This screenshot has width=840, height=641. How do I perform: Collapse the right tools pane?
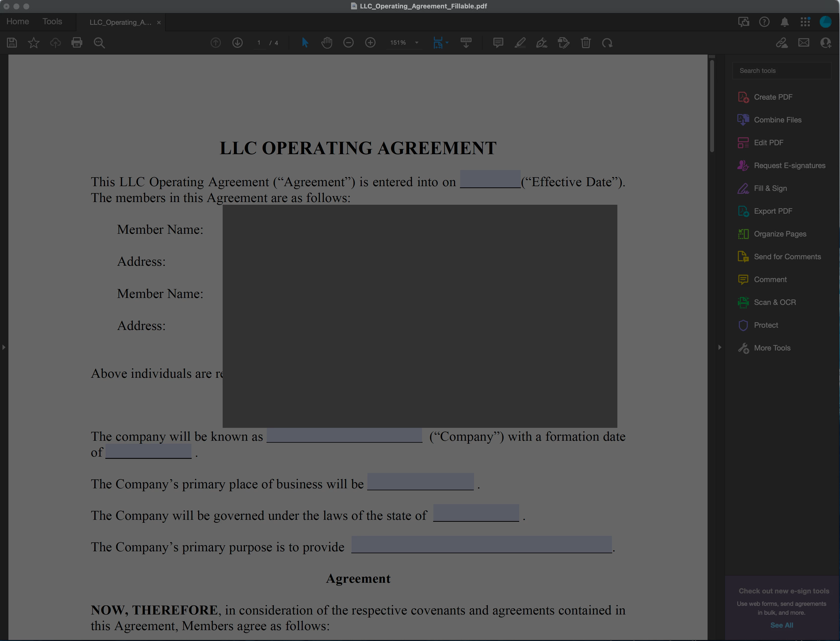[720, 347]
